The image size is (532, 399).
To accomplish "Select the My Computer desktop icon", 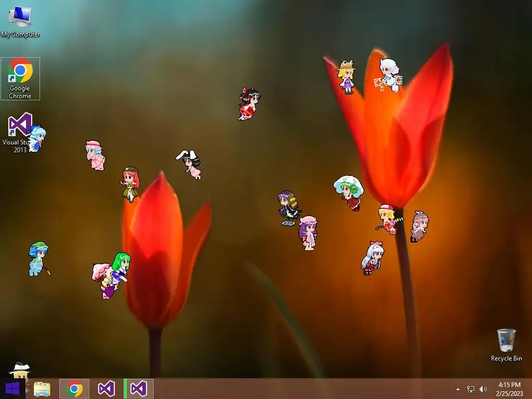I will (20, 21).
